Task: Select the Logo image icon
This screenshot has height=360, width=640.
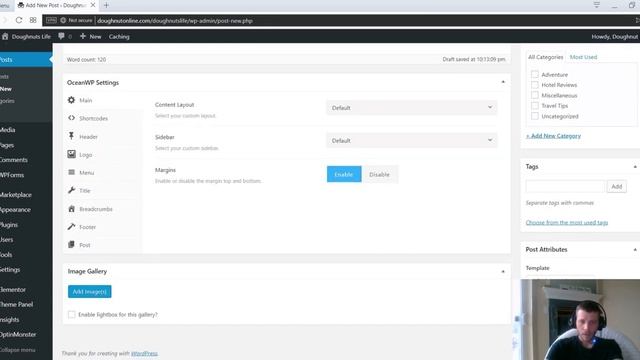Action: point(71,154)
